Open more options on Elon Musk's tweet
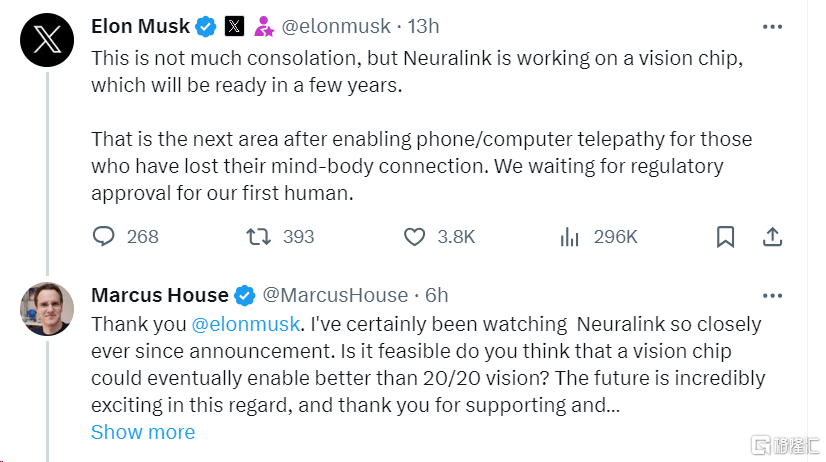Viewport: 826px width, 462px height. coord(772,26)
